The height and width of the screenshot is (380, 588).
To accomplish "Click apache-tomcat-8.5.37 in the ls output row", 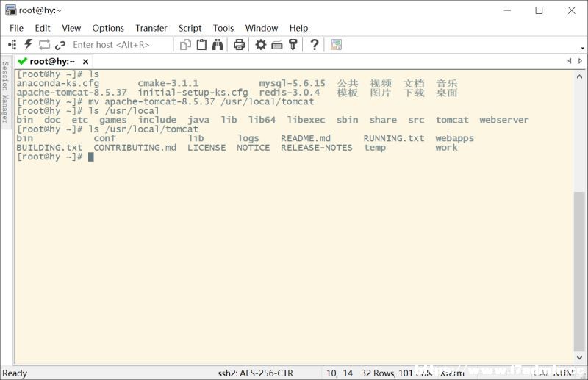I will pos(71,93).
